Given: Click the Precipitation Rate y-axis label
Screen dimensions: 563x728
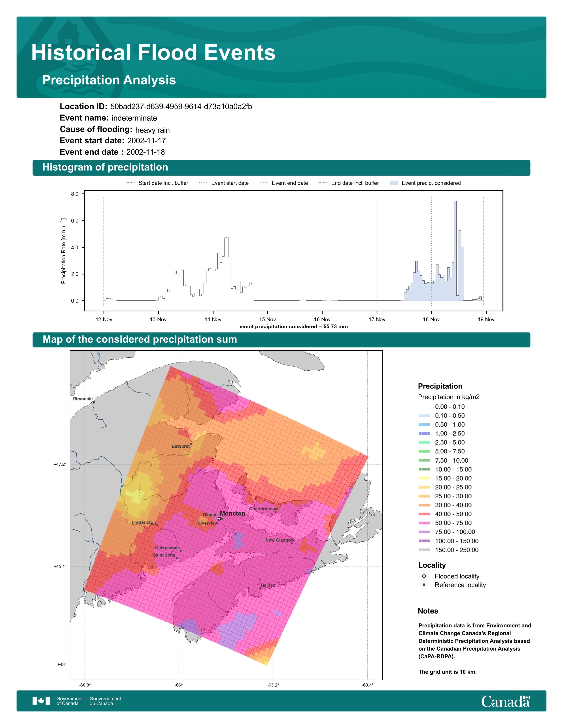Looking at the screenshot, I should [x=63, y=251].
